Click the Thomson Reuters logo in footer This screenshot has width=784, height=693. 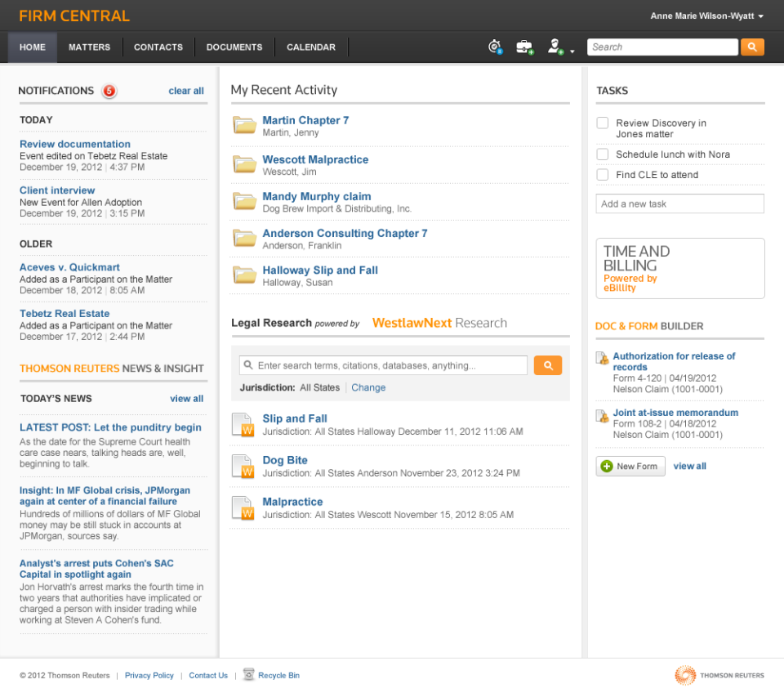point(719,675)
